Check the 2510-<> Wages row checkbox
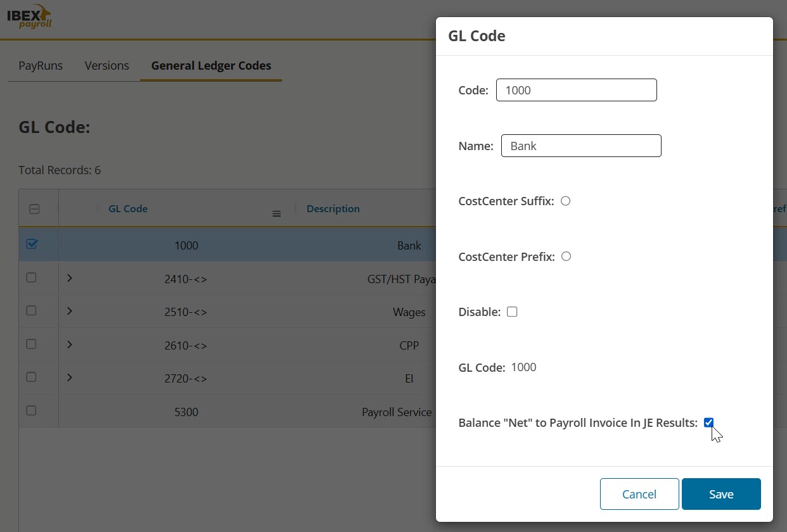 (x=31, y=310)
